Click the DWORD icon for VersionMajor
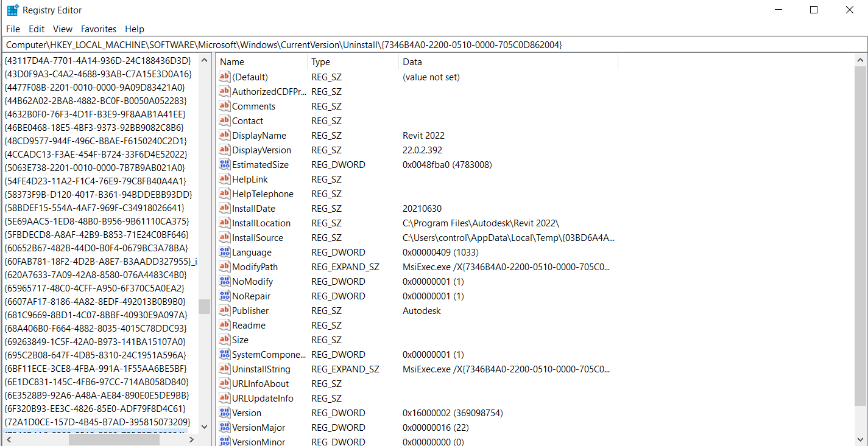868x446 pixels. [x=225, y=428]
